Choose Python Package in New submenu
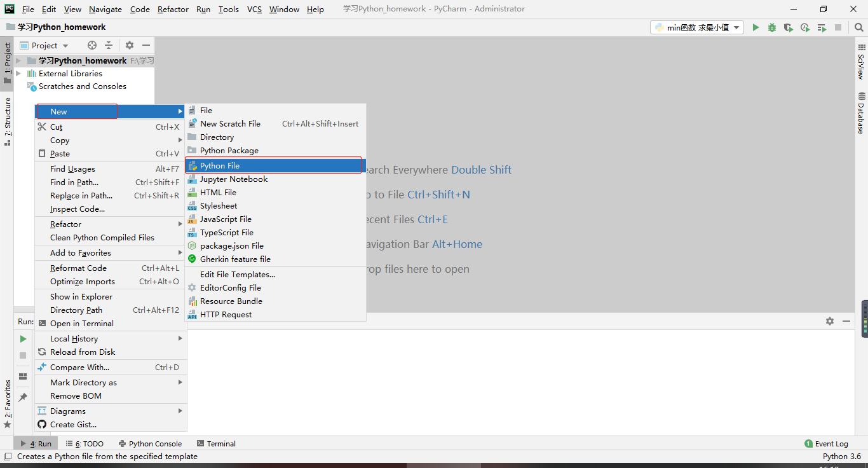Image resolution: width=868 pixels, height=468 pixels. [x=275, y=151]
